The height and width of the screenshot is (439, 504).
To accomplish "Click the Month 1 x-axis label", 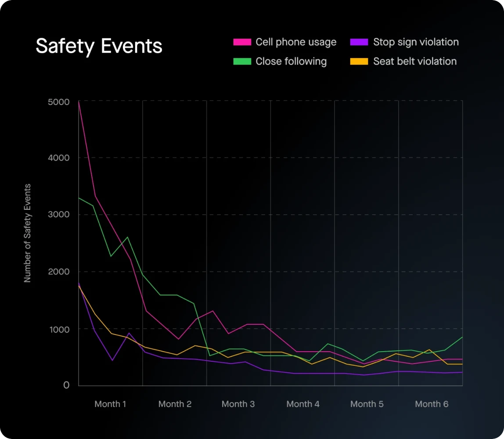I will pos(110,404).
